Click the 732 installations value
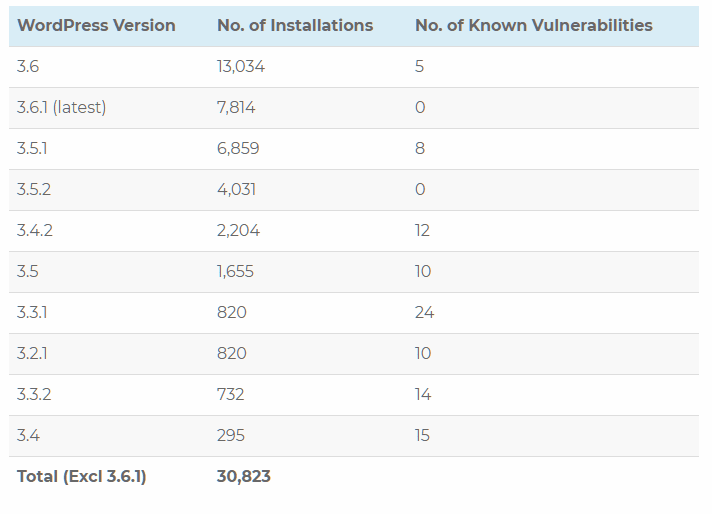This screenshot has width=712, height=514. point(231,394)
